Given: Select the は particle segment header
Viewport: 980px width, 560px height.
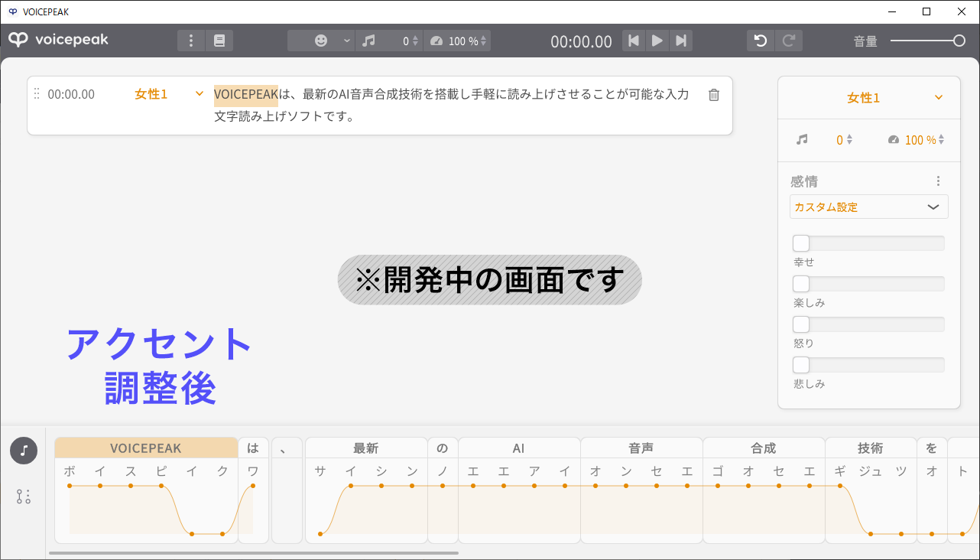Looking at the screenshot, I should point(253,448).
